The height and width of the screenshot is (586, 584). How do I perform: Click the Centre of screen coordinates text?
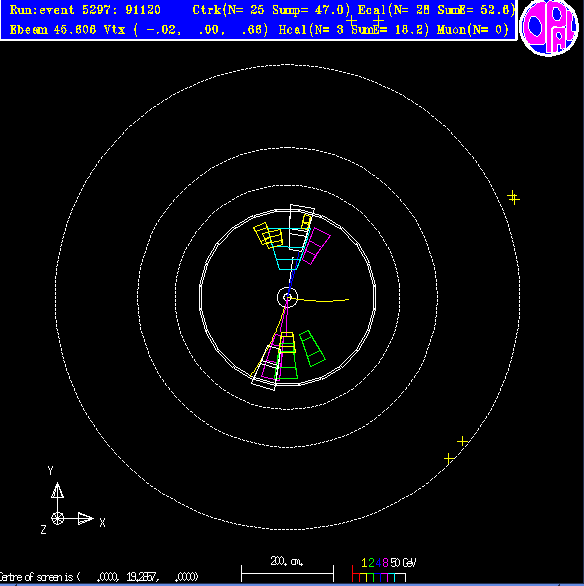pos(99,577)
